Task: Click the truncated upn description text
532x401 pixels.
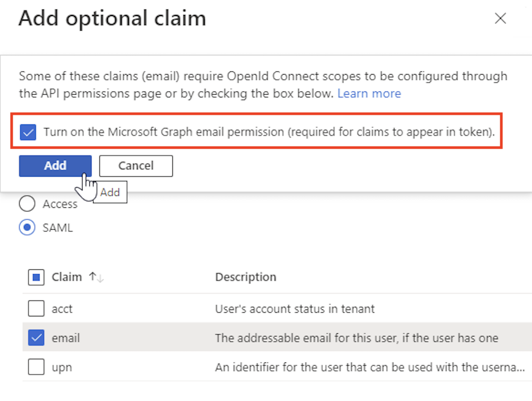Action: pos(369,367)
